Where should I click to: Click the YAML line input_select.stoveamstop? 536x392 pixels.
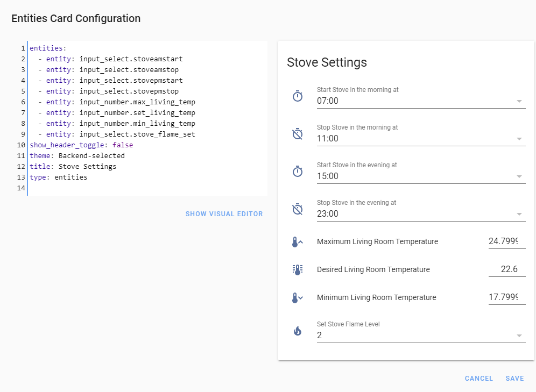[108, 70]
